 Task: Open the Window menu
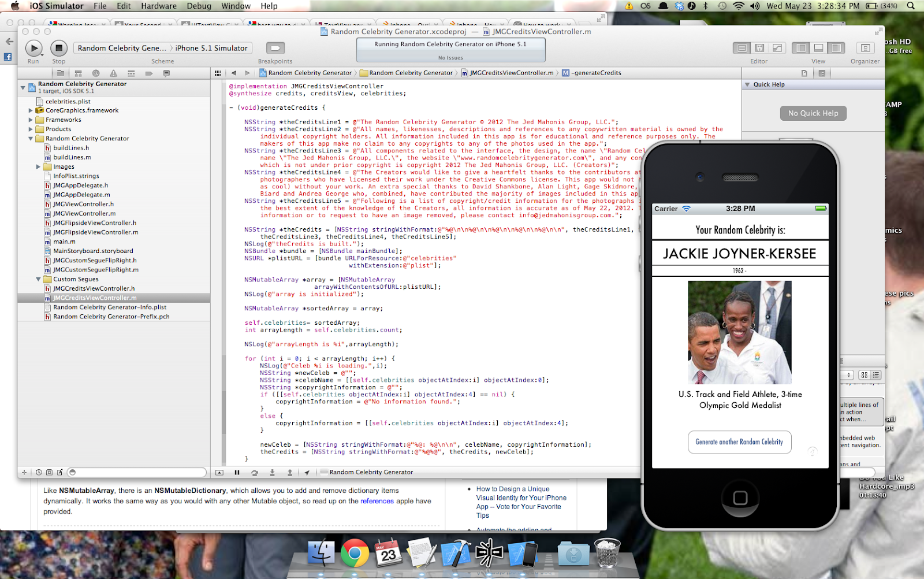coord(236,6)
